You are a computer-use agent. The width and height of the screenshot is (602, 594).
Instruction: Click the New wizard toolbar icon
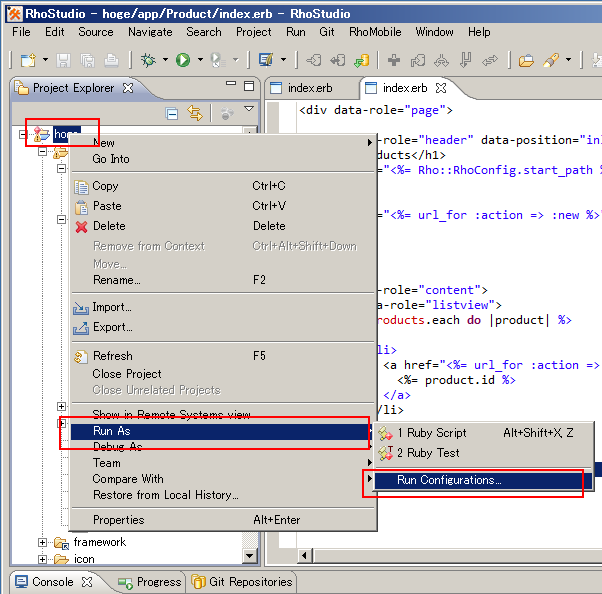tap(28, 60)
